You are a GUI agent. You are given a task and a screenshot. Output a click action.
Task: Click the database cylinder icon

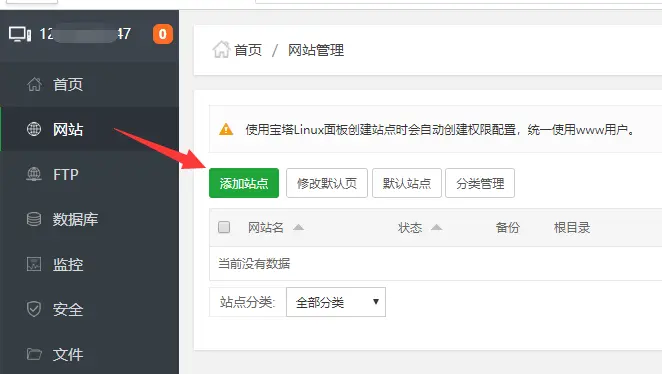34,219
